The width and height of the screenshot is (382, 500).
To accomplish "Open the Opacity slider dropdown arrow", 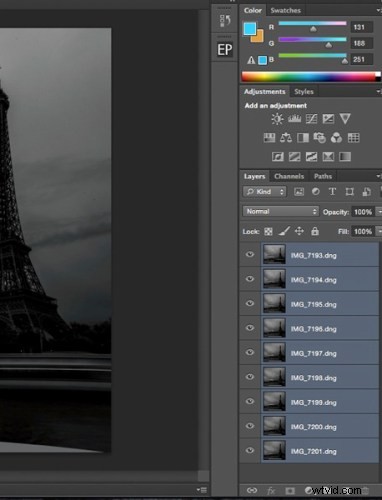I will 379,212.
